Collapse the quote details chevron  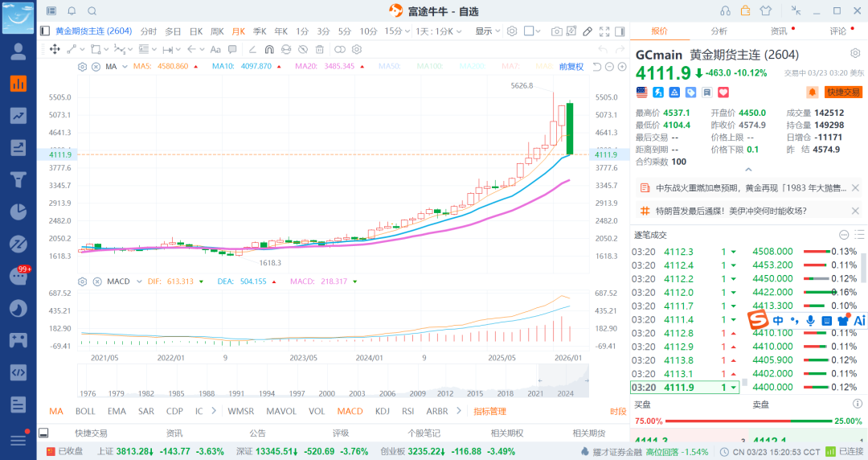coord(748,170)
